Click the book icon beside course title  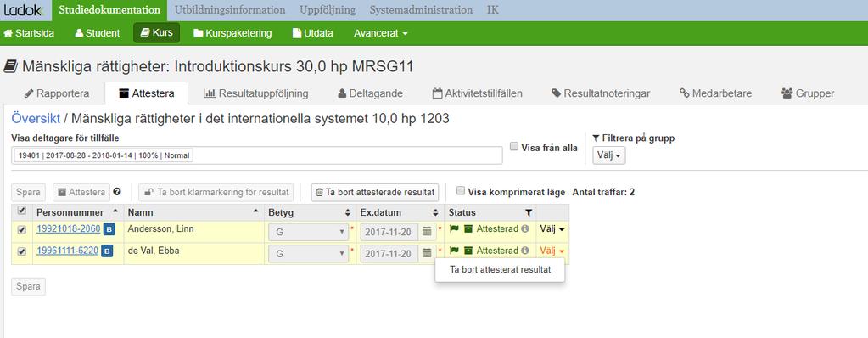10,66
